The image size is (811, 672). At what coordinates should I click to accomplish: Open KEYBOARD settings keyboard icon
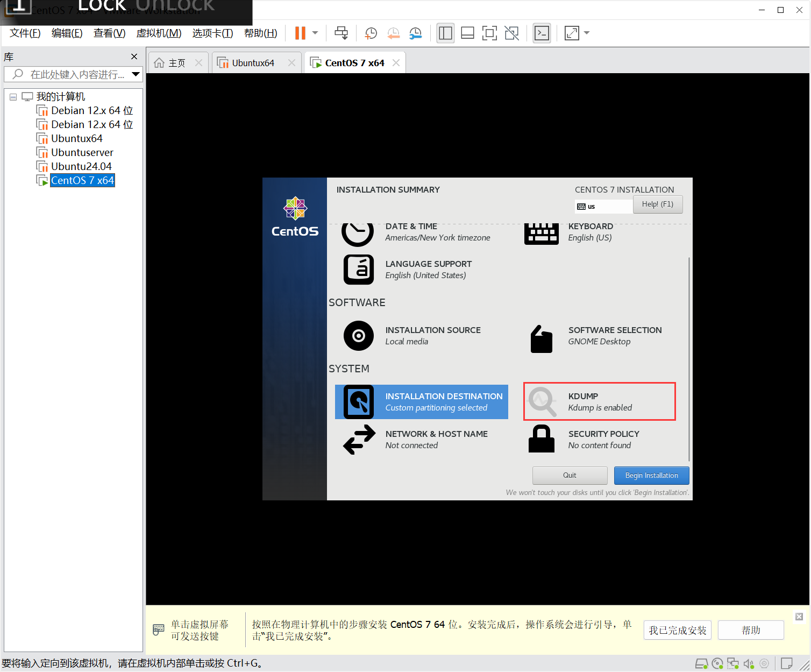pyautogui.click(x=542, y=234)
